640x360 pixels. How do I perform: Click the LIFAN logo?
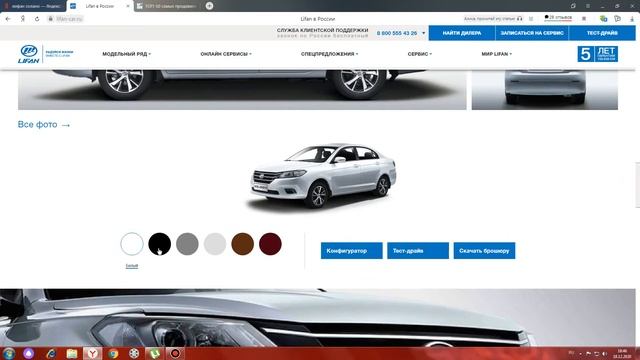pyautogui.click(x=29, y=54)
